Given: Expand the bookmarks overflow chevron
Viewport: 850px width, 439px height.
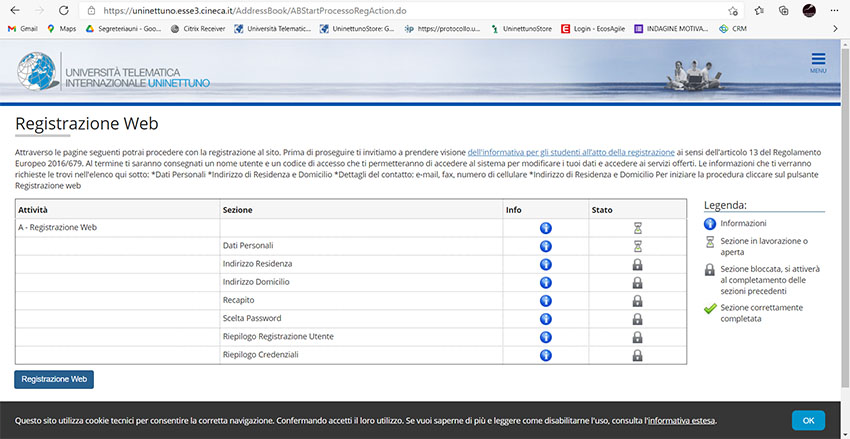Looking at the screenshot, I should click(x=836, y=29).
